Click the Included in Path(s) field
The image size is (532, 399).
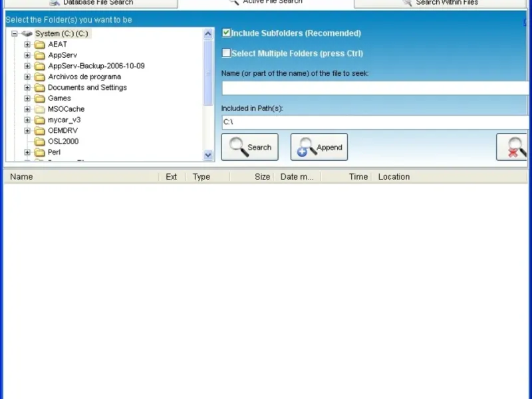pos(375,122)
